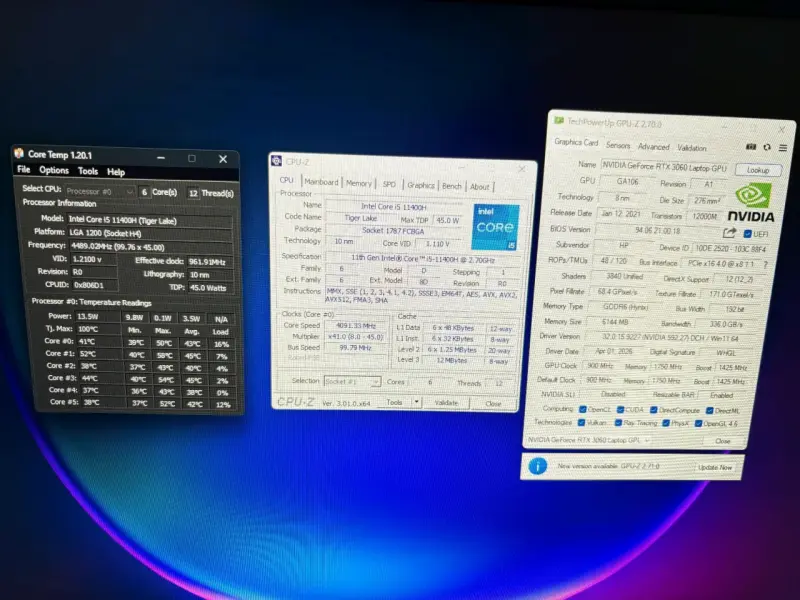Click the Driver Version value in GPU-Z

pyautogui.click(x=668, y=337)
